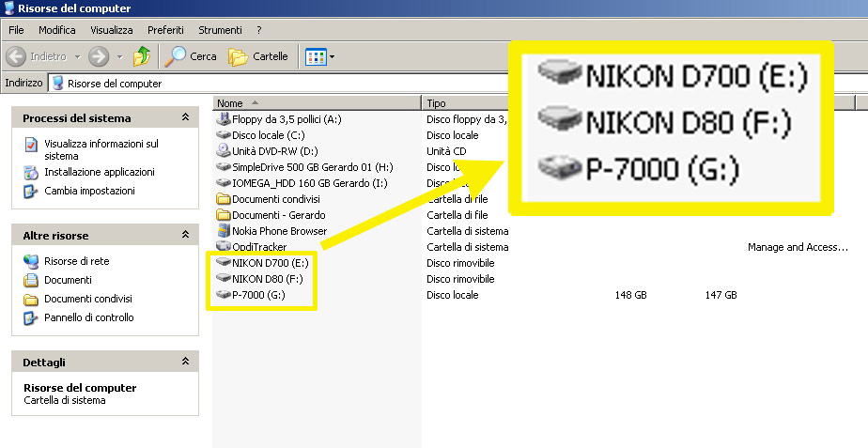This screenshot has width=868, height=448.
Task: Select P-7000 (G:) drive icon in list
Action: point(223,295)
